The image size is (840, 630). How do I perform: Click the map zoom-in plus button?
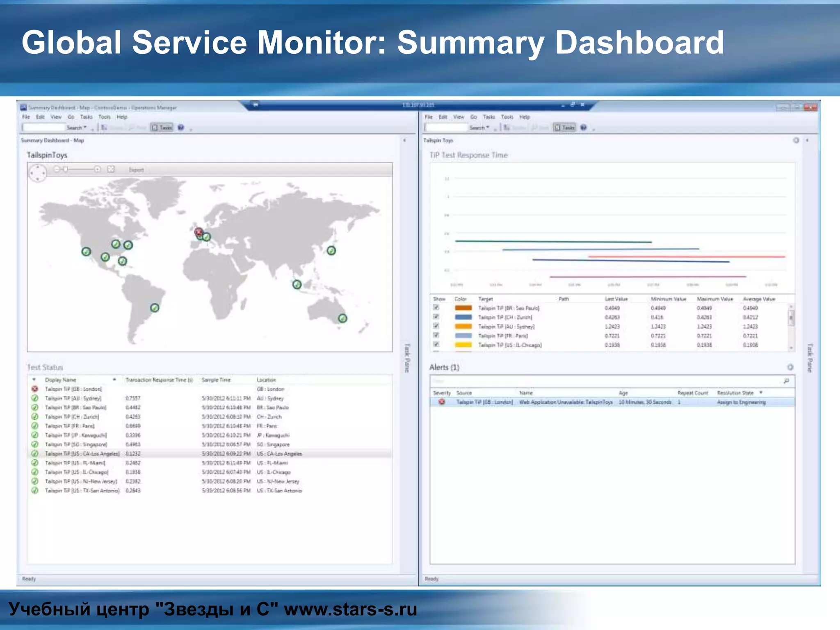coord(97,169)
